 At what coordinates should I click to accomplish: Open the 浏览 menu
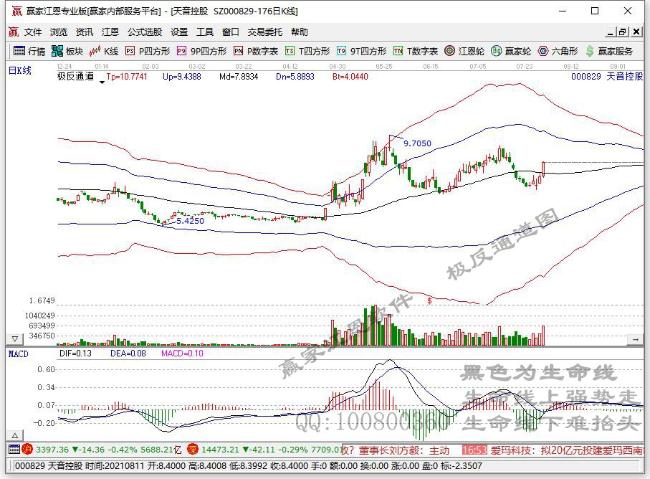(58, 32)
